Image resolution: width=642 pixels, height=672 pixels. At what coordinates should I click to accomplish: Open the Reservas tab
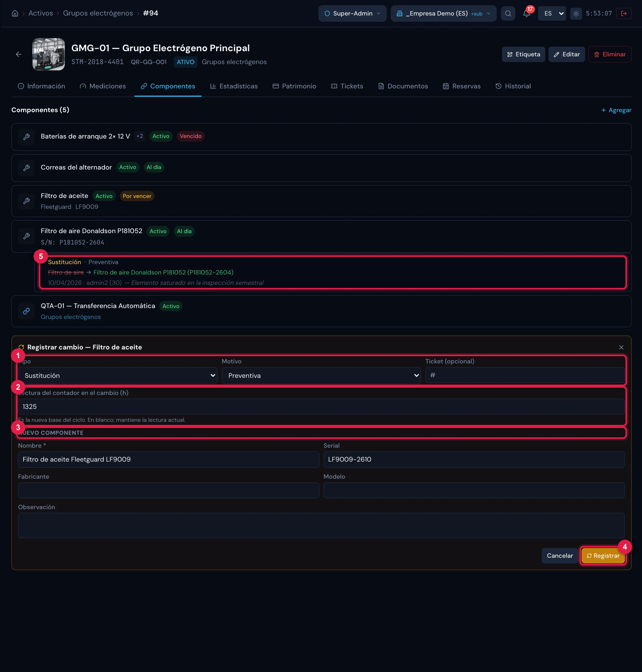[462, 86]
